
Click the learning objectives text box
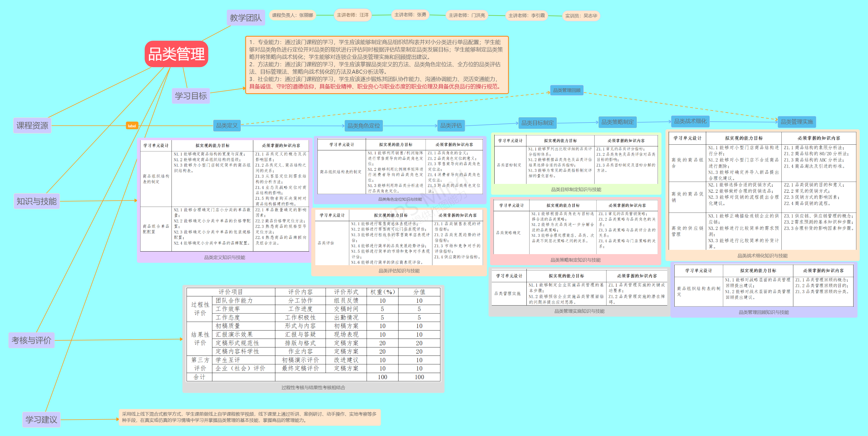pyautogui.click(x=377, y=65)
